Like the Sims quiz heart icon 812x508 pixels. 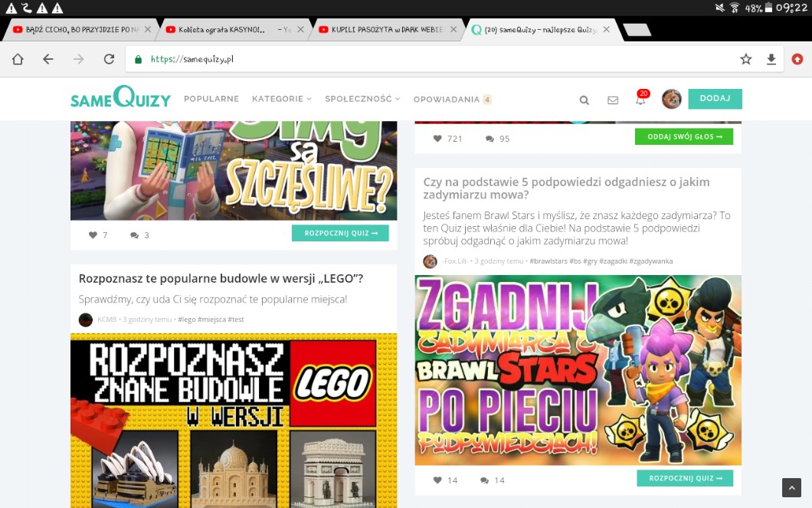pyautogui.click(x=93, y=235)
